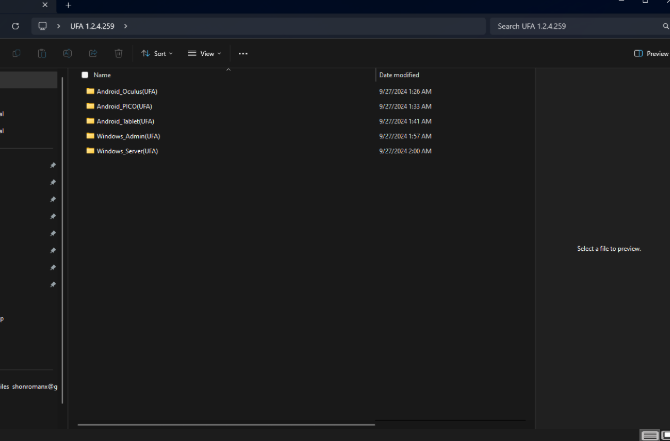This screenshot has height=441, width=670.
Task: Open the Android_Oculus(UFA) folder icon
Action: (90, 91)
